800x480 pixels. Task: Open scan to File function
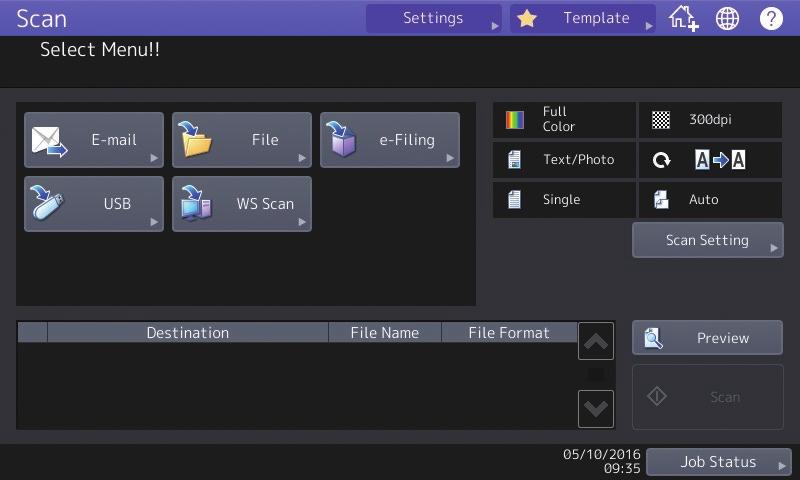(x=242, y=140)
